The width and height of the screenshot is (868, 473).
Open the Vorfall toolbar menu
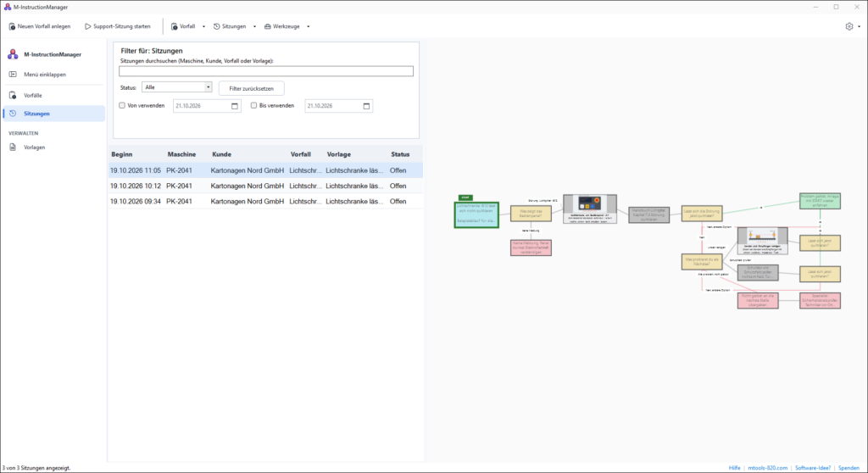pos(187,26)
